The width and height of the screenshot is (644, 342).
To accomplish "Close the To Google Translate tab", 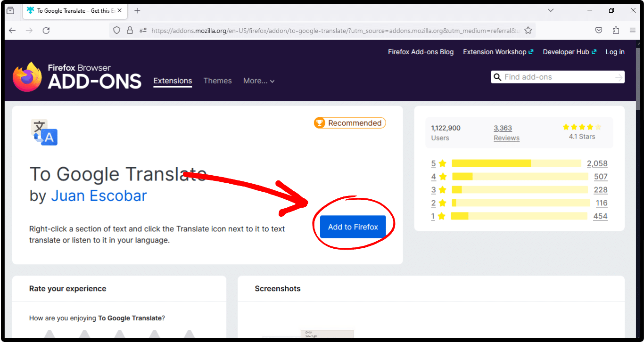I will tap(120, 10).
